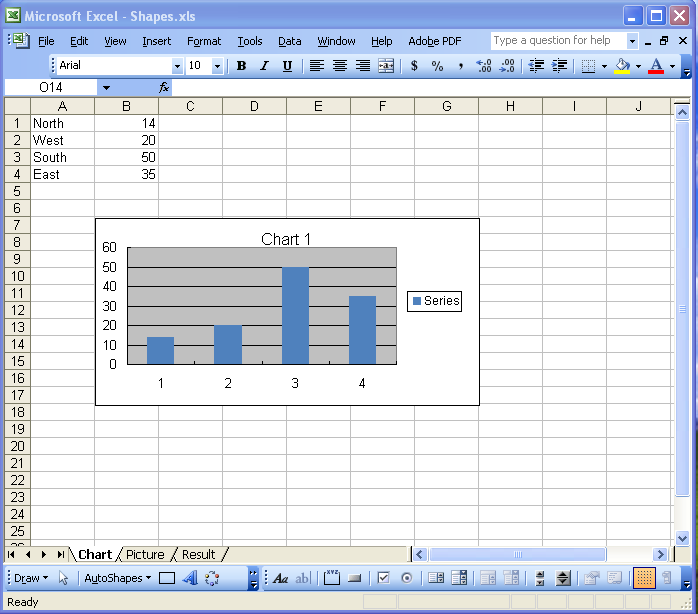
Task: Apply cell borders
Action: click(x=588, y=66)
